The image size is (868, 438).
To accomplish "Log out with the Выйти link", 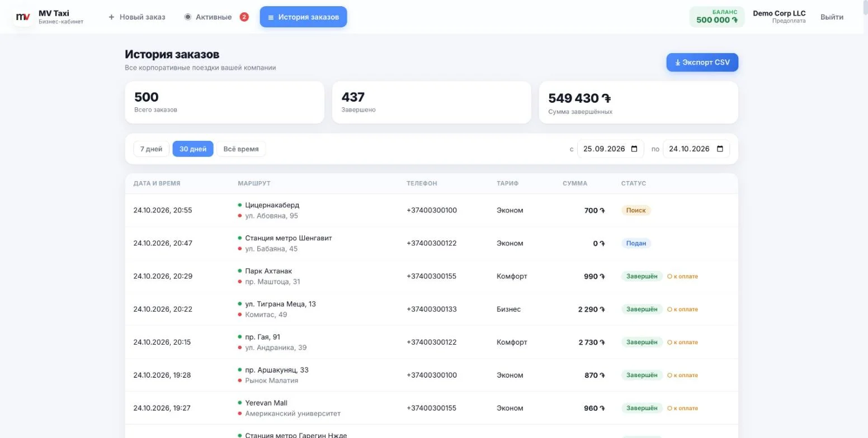I will 832,17.
